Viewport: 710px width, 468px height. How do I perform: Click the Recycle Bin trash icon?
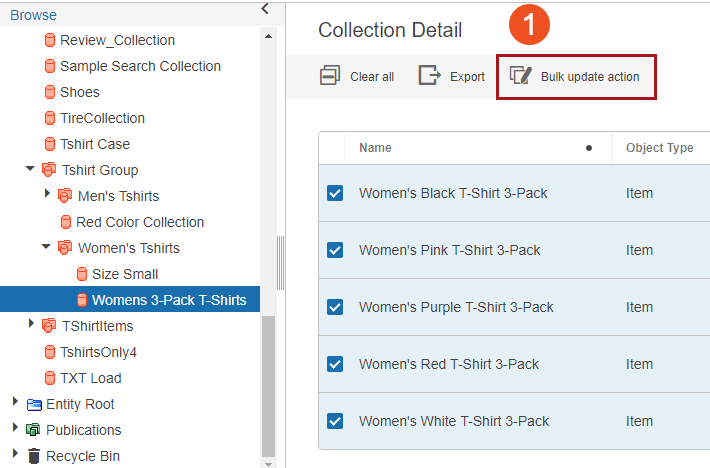(34, 456)
